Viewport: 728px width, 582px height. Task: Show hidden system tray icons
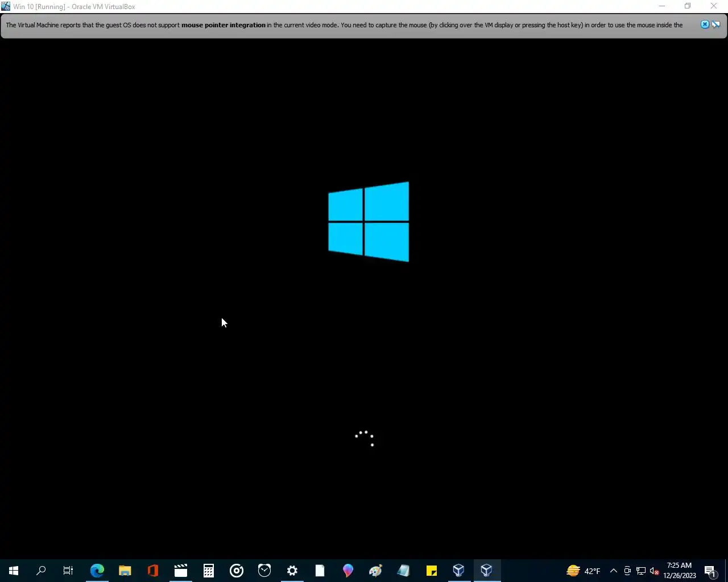[x=614, y=571]
